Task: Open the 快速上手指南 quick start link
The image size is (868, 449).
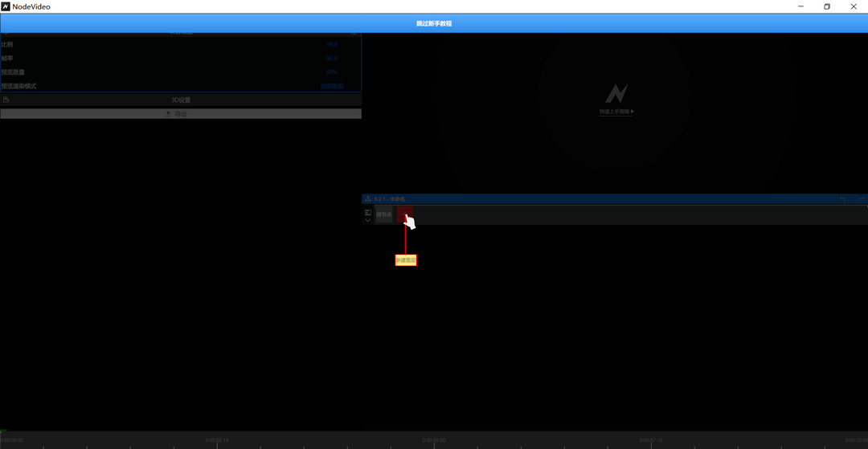Action: pos(616,112)
